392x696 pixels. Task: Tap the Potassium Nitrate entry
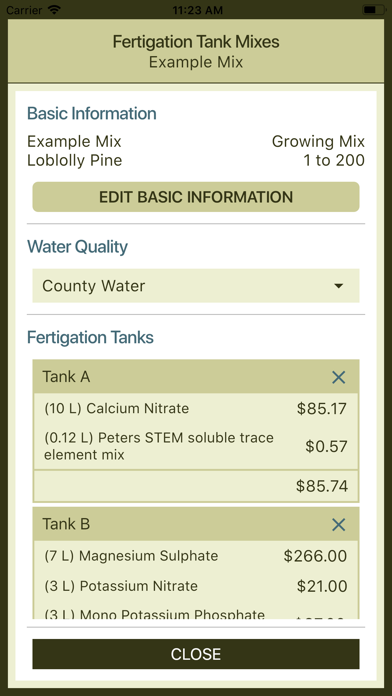pos(196,586)
